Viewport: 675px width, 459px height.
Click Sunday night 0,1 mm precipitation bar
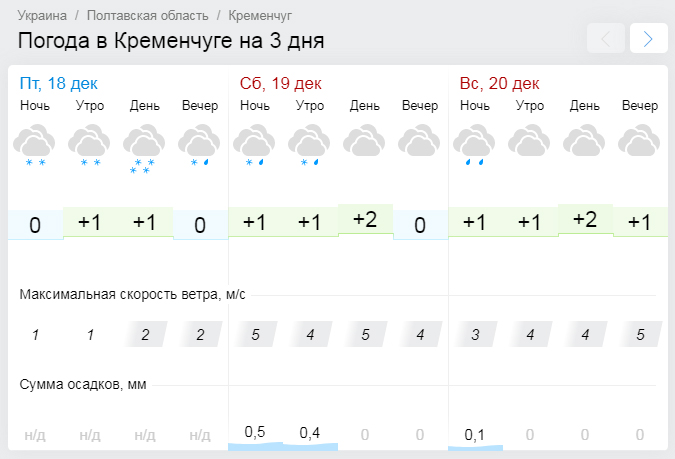pyautogui.click(x=475, y=436)
